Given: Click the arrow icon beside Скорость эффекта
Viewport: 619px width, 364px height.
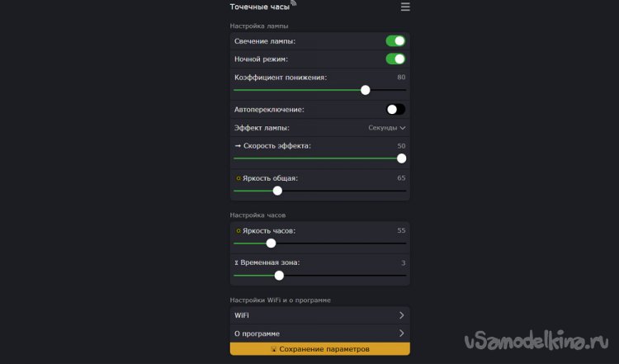Looking at the screenshot, I should tap(238, 146).
